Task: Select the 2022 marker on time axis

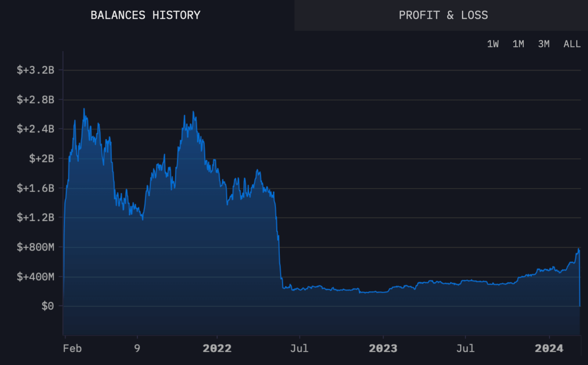Action: coord(217,348)
